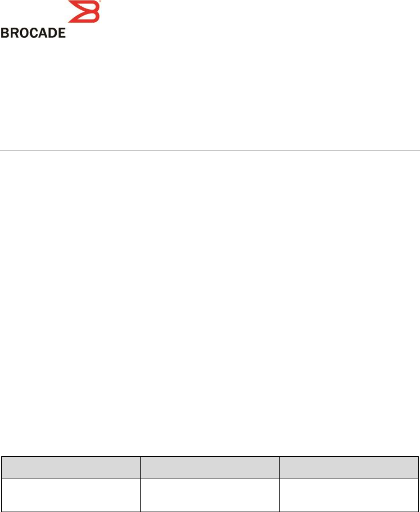Click the horizontal divider line under header
420x512 pixels.
tap(210, 151)
